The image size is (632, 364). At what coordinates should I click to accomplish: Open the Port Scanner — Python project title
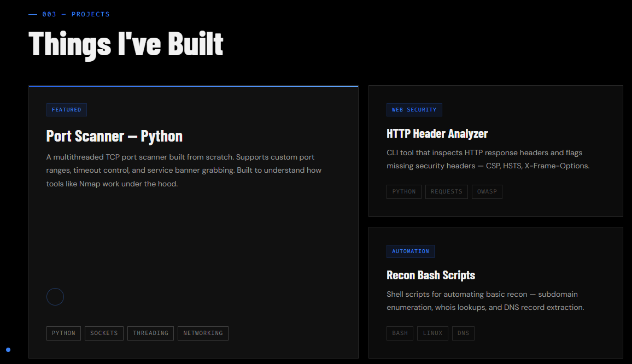114,136
